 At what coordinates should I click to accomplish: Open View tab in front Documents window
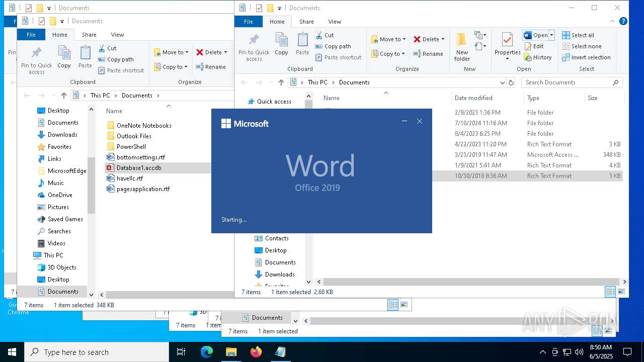pyautogui.click(x=335, y=22)
